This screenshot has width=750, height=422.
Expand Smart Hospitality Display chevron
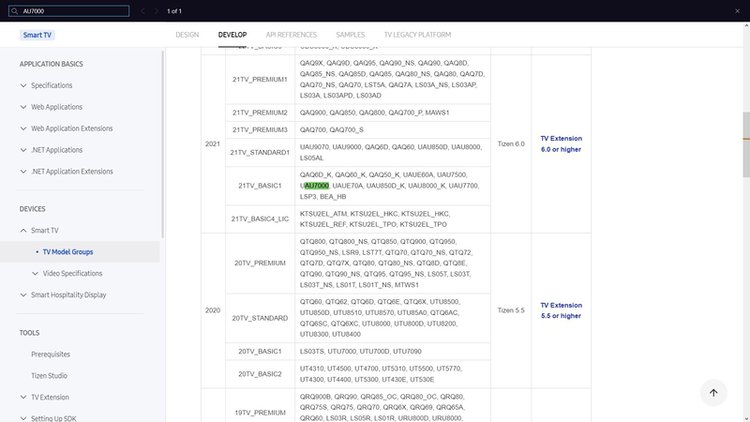click(23, 295)
